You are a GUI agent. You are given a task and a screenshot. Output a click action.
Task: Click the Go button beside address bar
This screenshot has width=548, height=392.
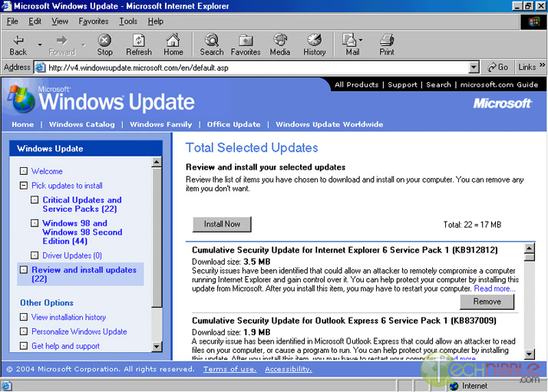(x=497, y=67)
